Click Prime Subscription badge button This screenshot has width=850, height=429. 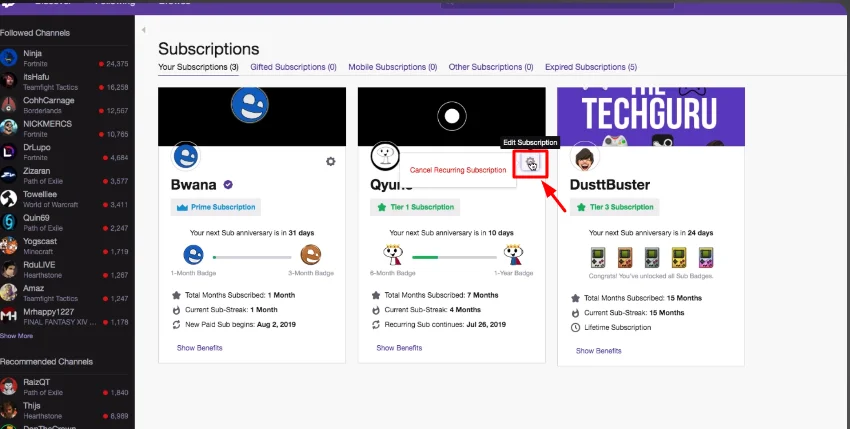tap(216, 207)
